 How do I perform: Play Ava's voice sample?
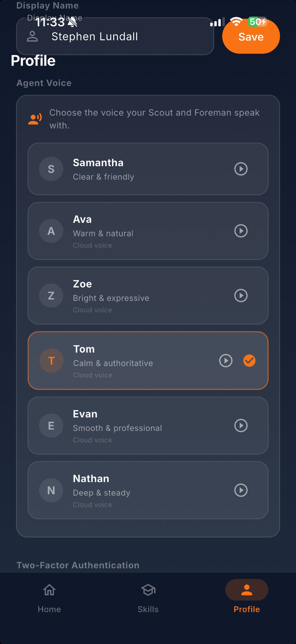(241, 231)
